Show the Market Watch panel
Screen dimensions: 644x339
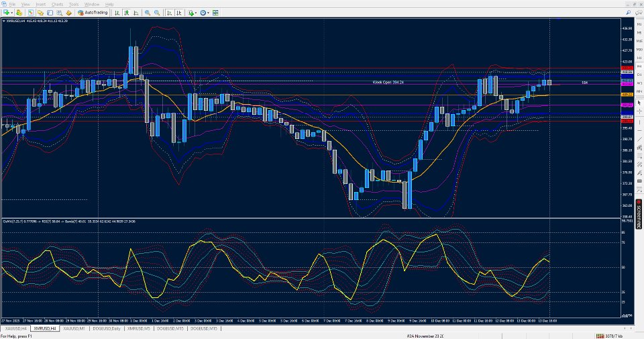(31, 13)
